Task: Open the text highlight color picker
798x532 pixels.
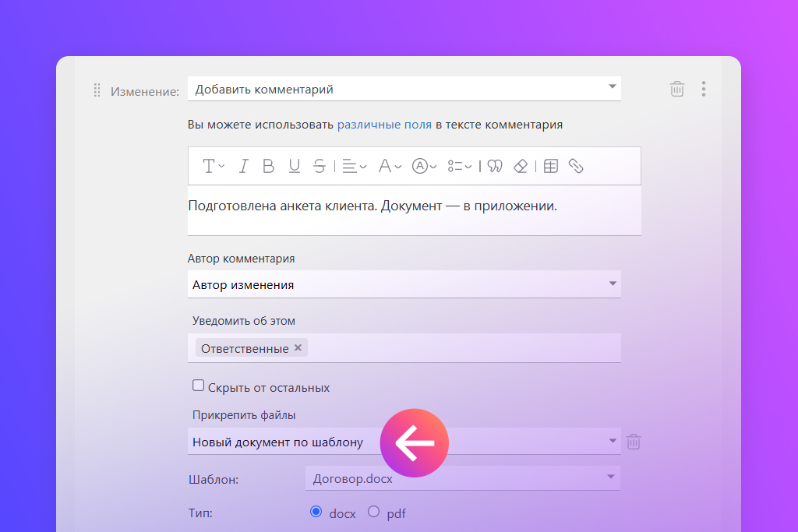Action: tap(424, 166)
